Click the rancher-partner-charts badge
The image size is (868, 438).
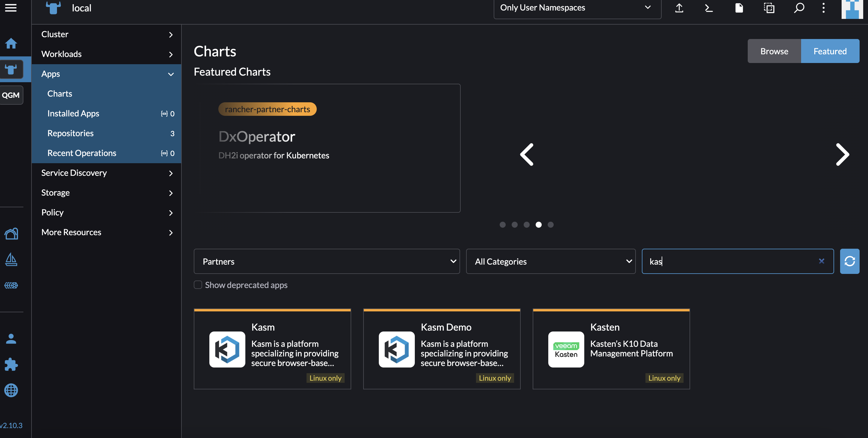click(267, 109)
